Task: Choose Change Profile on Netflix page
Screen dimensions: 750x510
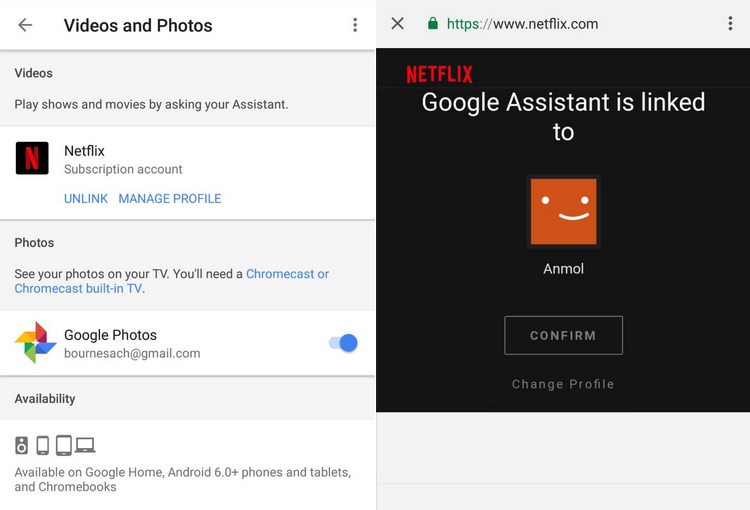Action: [563, 384]
